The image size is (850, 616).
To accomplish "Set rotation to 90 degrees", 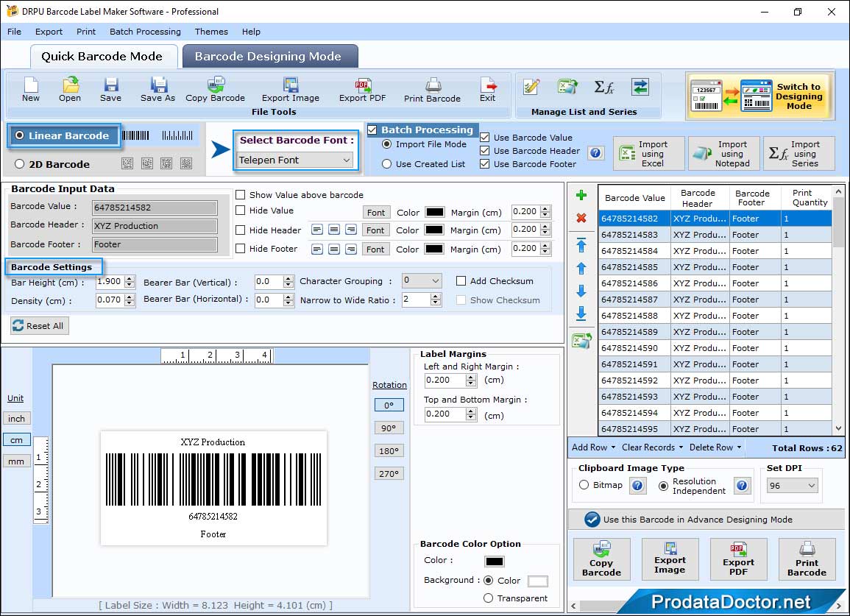I will point(389,428).
